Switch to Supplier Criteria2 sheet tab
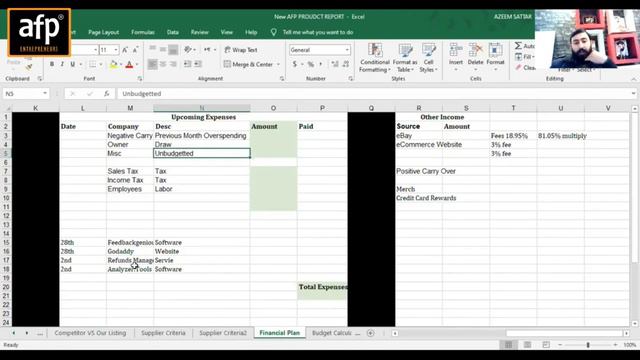Viewport: 640px width, 360px height. tap(223, 333)
